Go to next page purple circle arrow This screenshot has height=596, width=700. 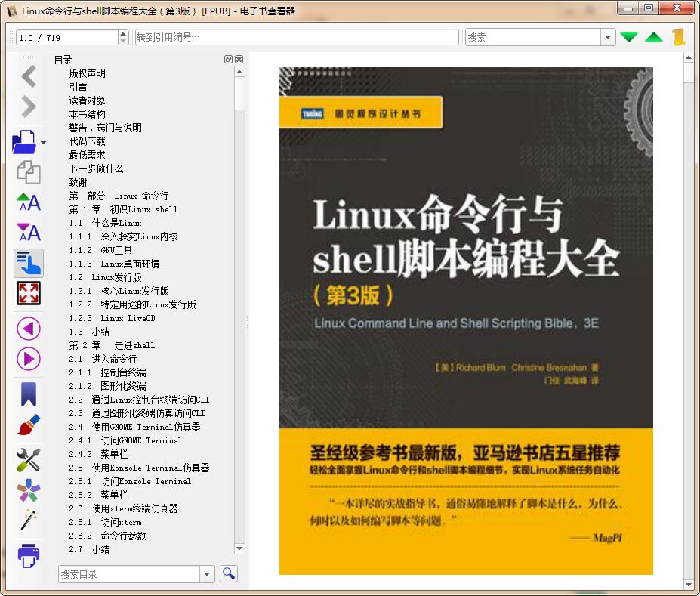pyautogui.click(x=29, y=359)
